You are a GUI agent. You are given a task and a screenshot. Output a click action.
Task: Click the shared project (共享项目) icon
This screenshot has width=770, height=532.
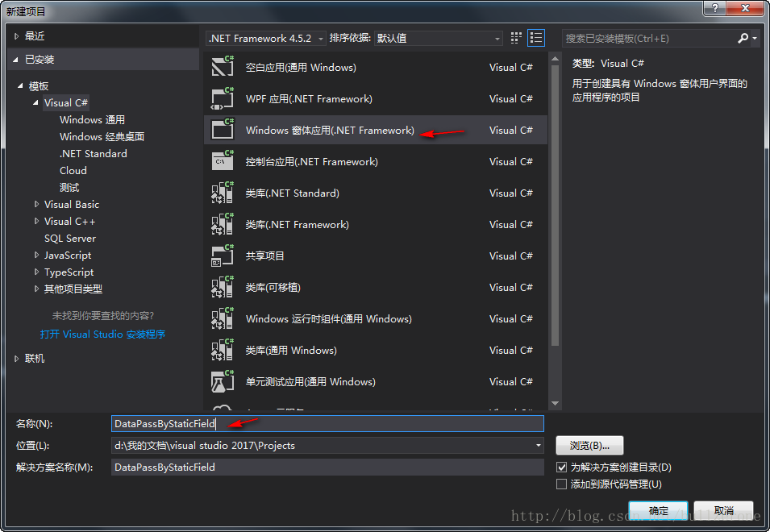tap(223, 256)
